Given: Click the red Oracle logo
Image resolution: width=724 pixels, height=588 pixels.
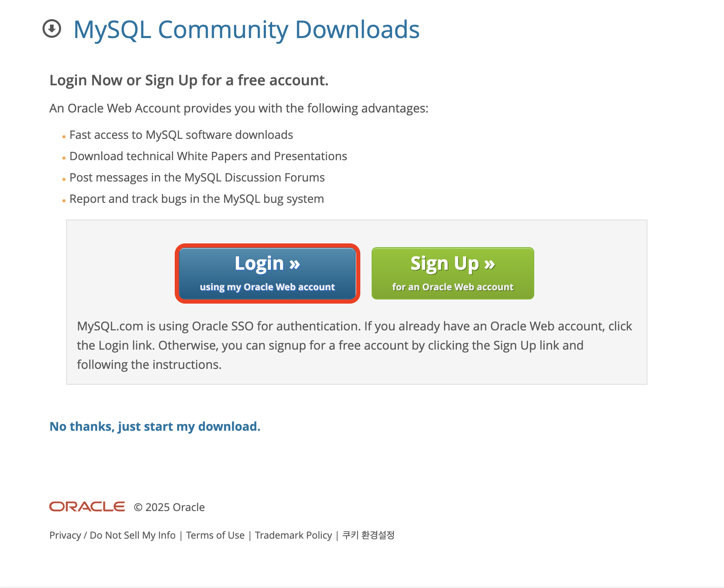Looking at the screenshot, I should coord(87,507).
